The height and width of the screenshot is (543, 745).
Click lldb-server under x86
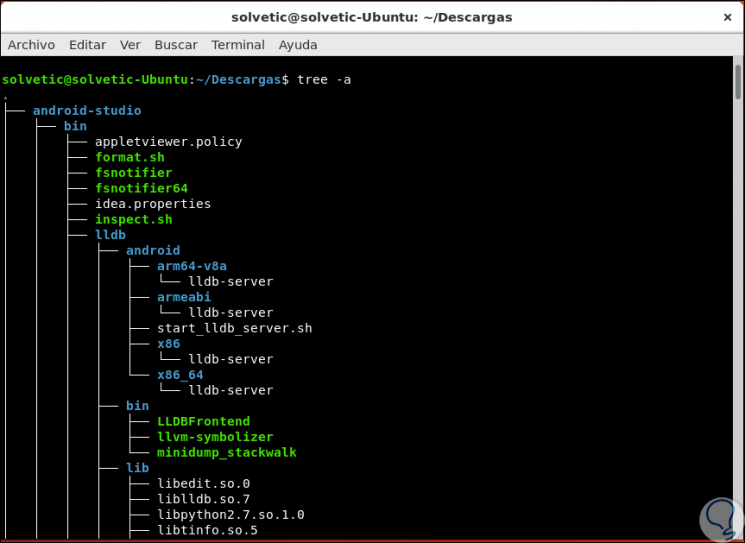231,359
